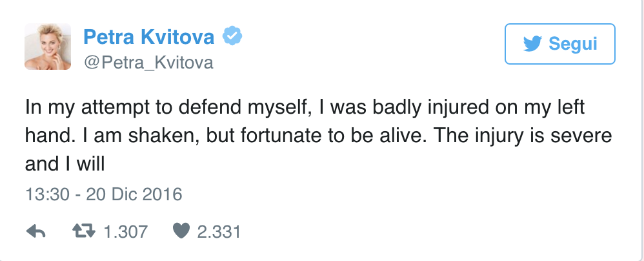The image size is (644, 261).
Task: Click the Twitter bird icon in Segui
Action: pyautogui.click(x=532, y=45)
